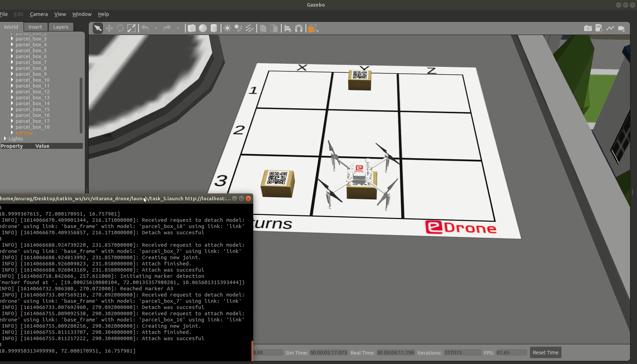Viewport: 637px width, 364px height.
Task: Select the rotate mode tool
Action: [120, 28]
